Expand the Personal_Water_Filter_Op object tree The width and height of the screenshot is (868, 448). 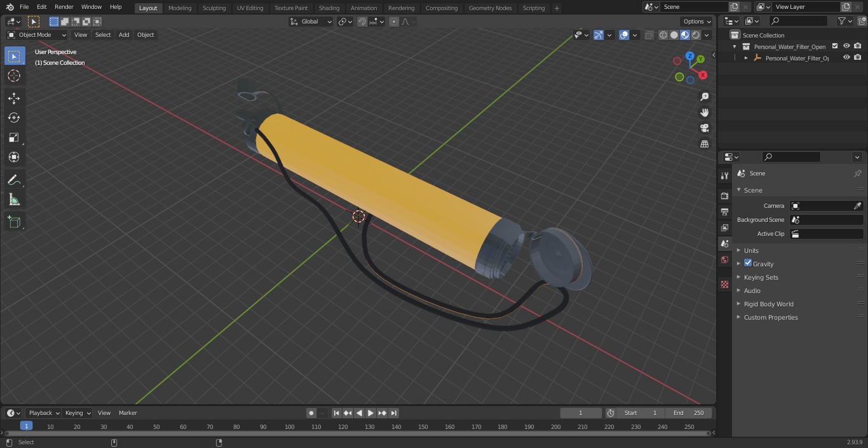746,58
